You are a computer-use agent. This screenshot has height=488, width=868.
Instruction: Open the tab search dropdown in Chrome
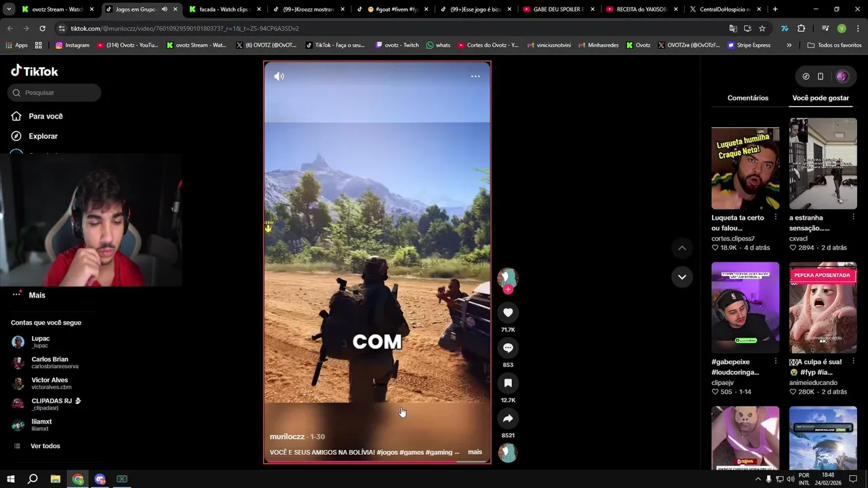[9, 9]
